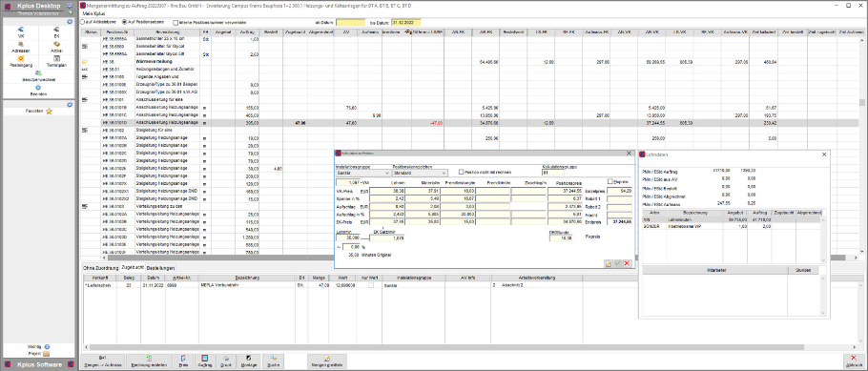Open the Terminplan calendar icon
Image resolution: width=868 pixels, height=371 pixels.
[56, 61]
